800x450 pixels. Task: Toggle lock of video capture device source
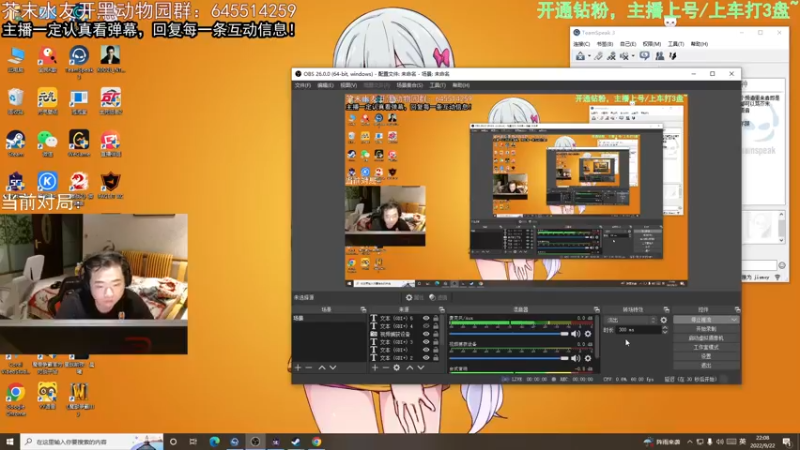click(x=436, y=334)
